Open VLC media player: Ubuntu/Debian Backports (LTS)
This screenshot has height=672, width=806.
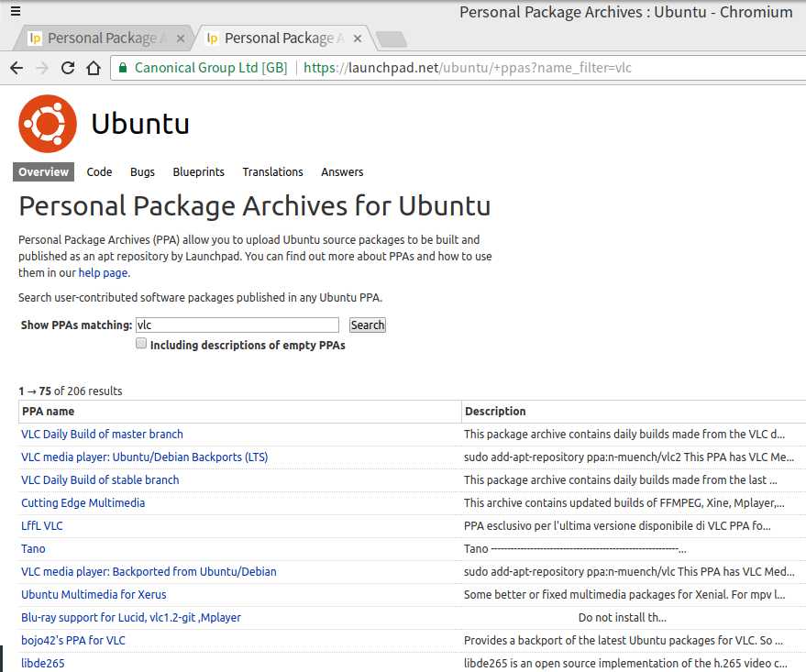[145, 457]
